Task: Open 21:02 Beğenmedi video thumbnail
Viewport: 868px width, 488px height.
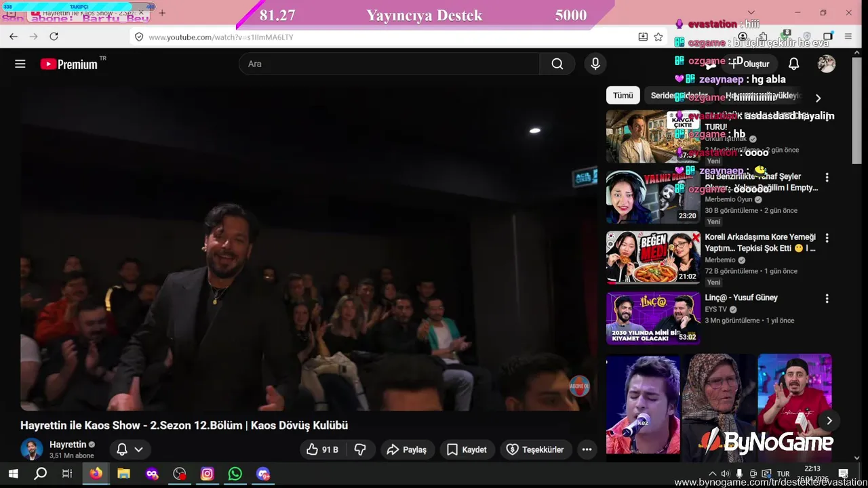Action: click(x=653, y=257)
